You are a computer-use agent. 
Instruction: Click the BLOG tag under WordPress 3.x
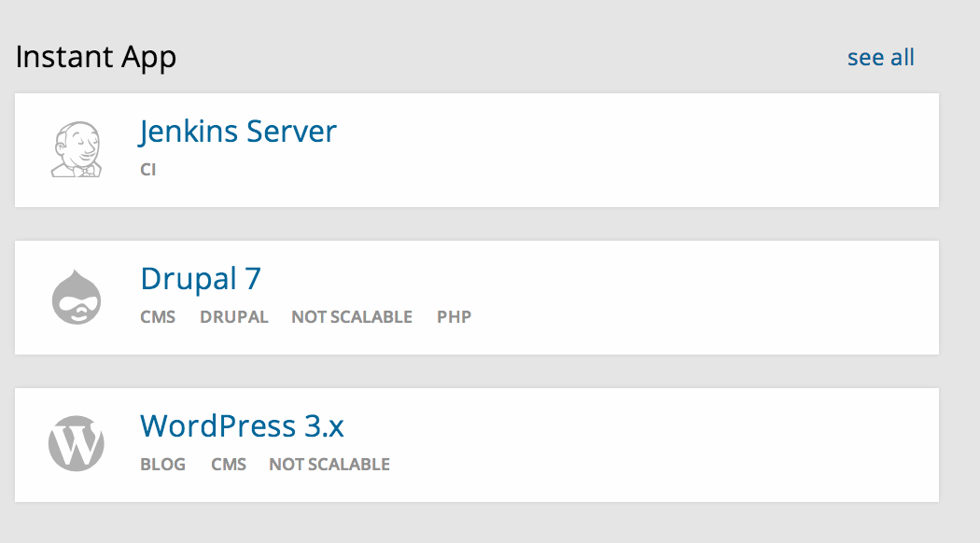point(162,465)
